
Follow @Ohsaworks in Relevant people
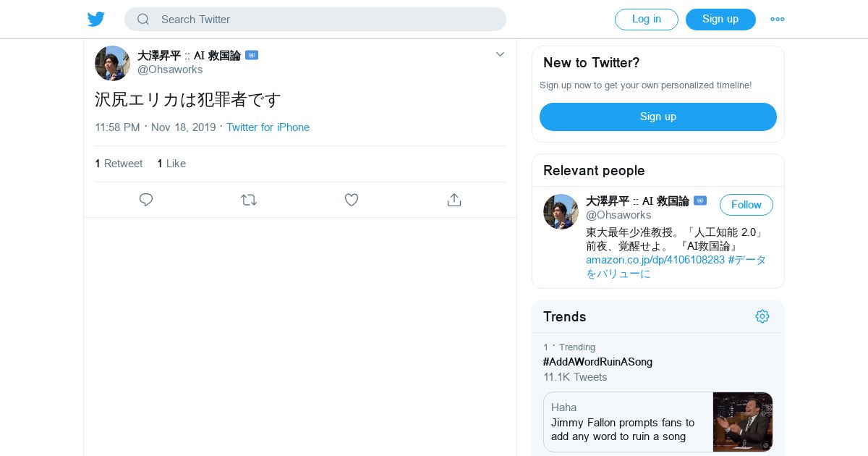coord(746,205)
